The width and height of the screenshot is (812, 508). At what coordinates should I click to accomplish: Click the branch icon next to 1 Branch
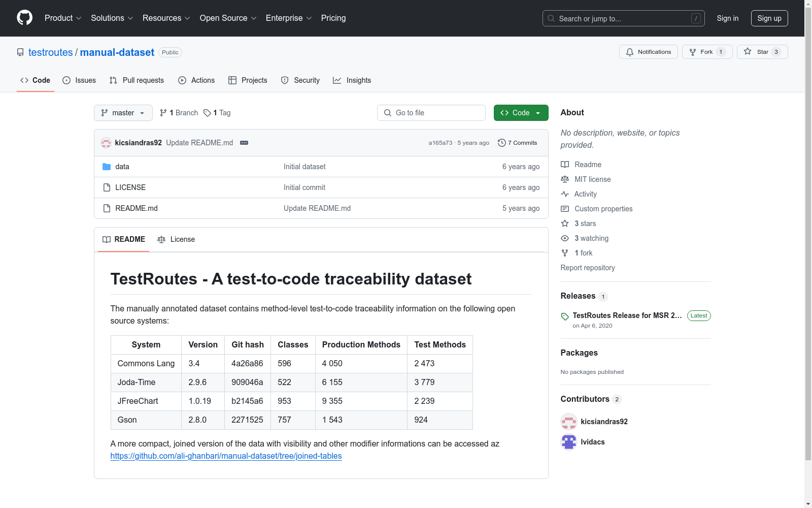(x=163, y=113)
